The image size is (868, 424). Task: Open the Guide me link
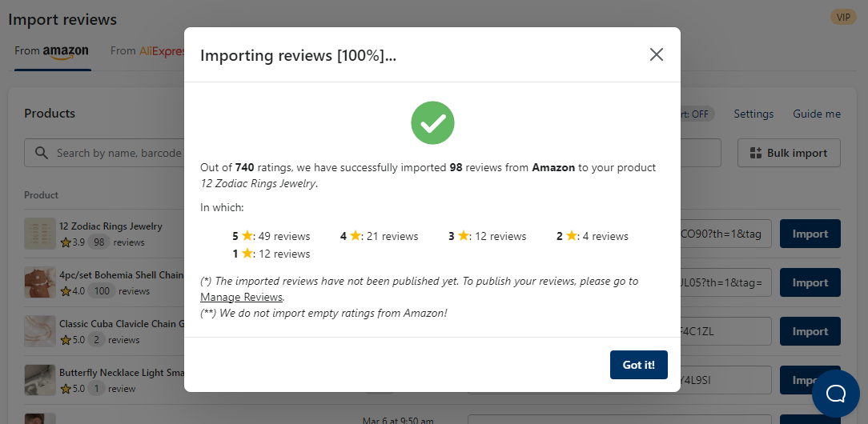click(x=817, y=114)
